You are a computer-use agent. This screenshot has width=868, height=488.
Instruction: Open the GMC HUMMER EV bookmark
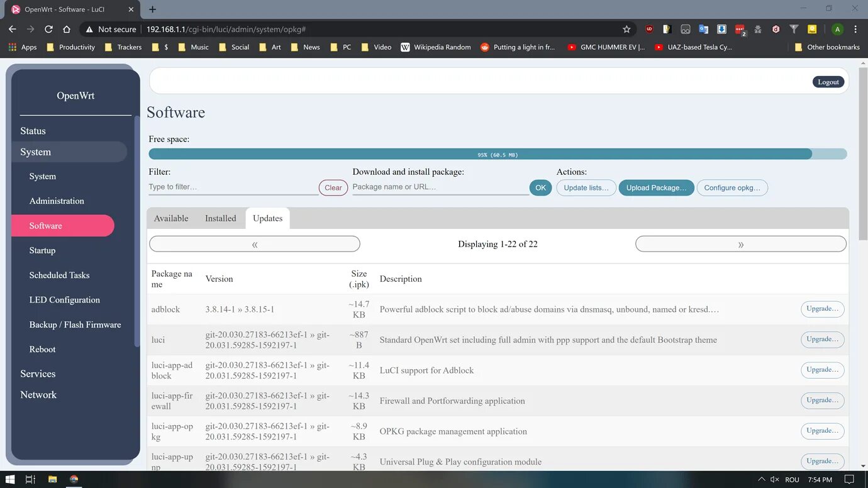click(606, 47)
